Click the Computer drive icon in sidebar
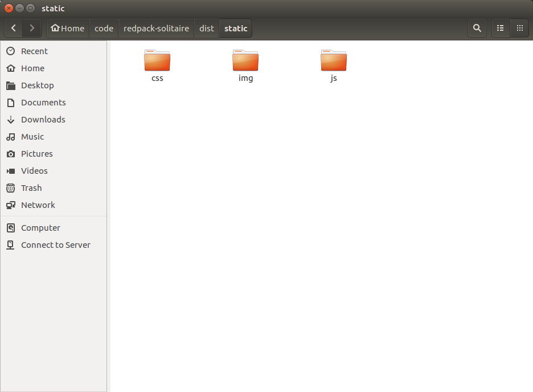Screen dimensions: 533x392 pyautogui.click(x=11, y=228)
